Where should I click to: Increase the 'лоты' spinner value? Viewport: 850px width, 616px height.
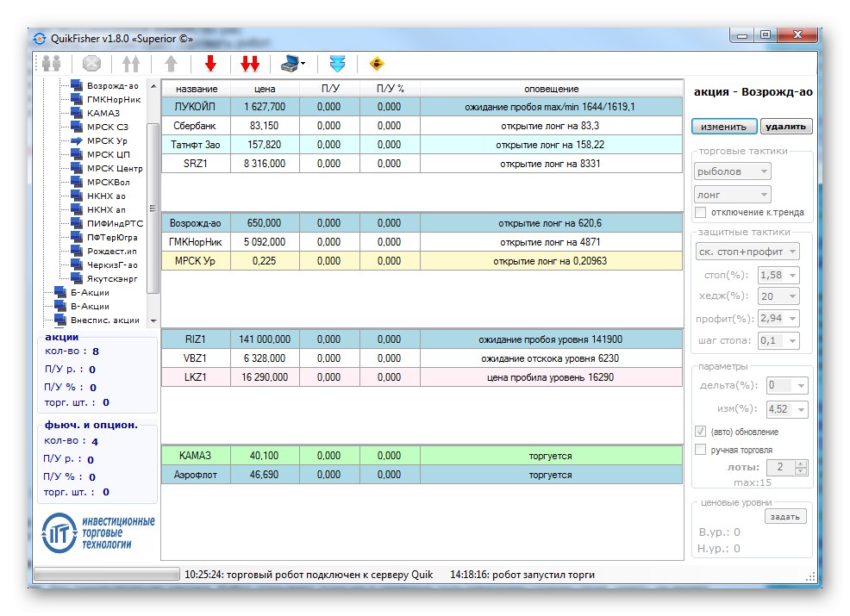pyautogui.click(x=801, y=464)
